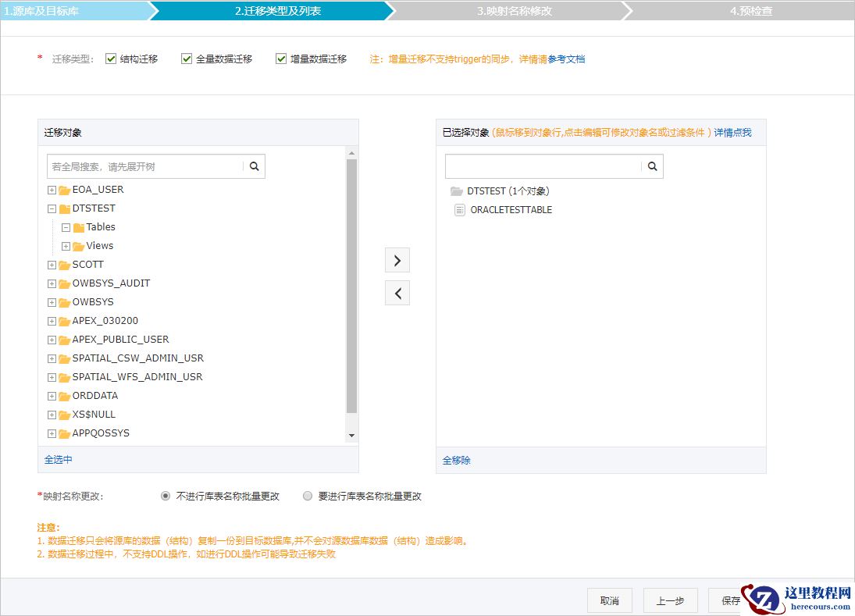The height and width of the screenshot is (616, 855).
Task: Click the search magnifier in the 迁移对象 panel
Action: [x=255, y=166]
